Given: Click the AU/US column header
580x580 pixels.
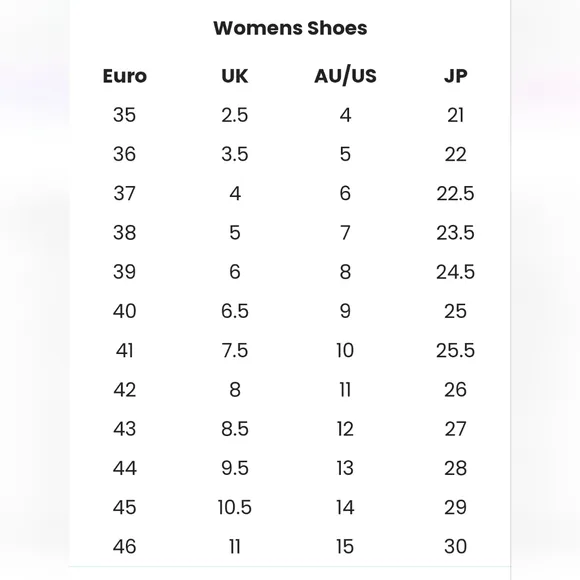Looking at the screenshot, I should [x=345, y=76].
